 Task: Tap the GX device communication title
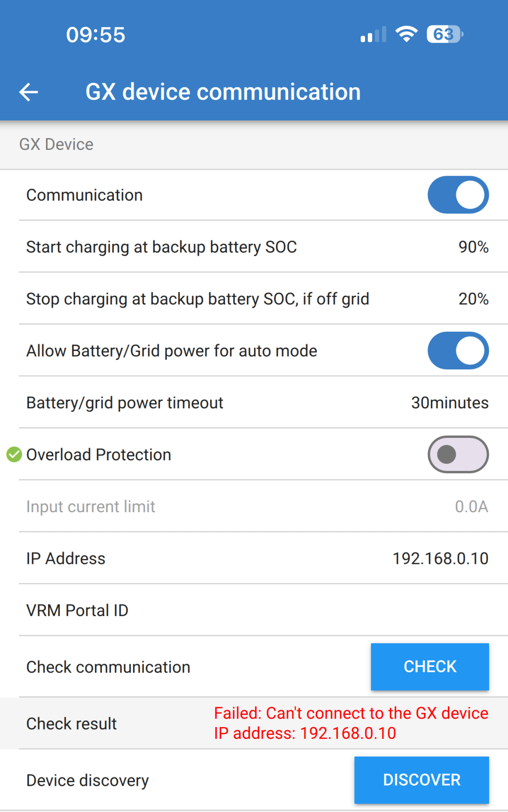[223, 92]
